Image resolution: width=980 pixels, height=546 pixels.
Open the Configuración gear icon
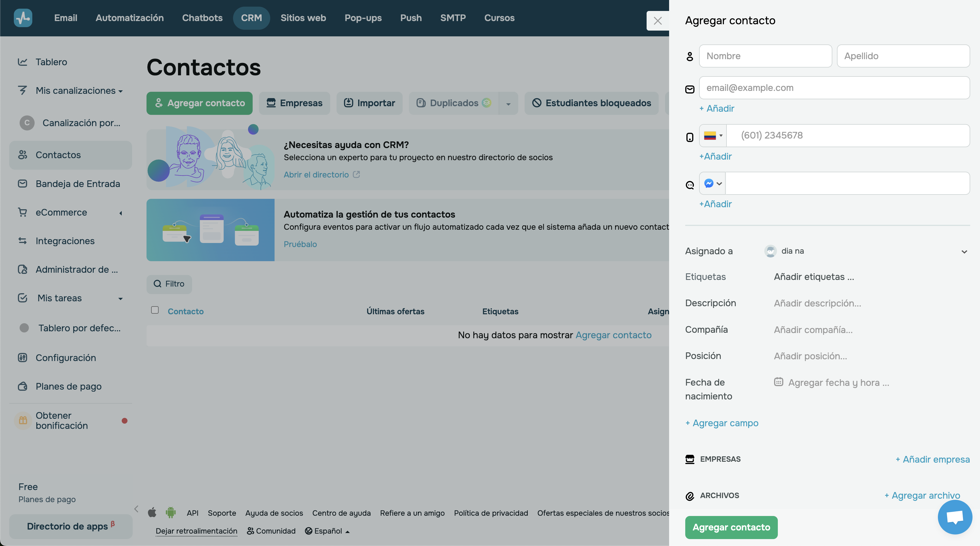pos(23,358)
